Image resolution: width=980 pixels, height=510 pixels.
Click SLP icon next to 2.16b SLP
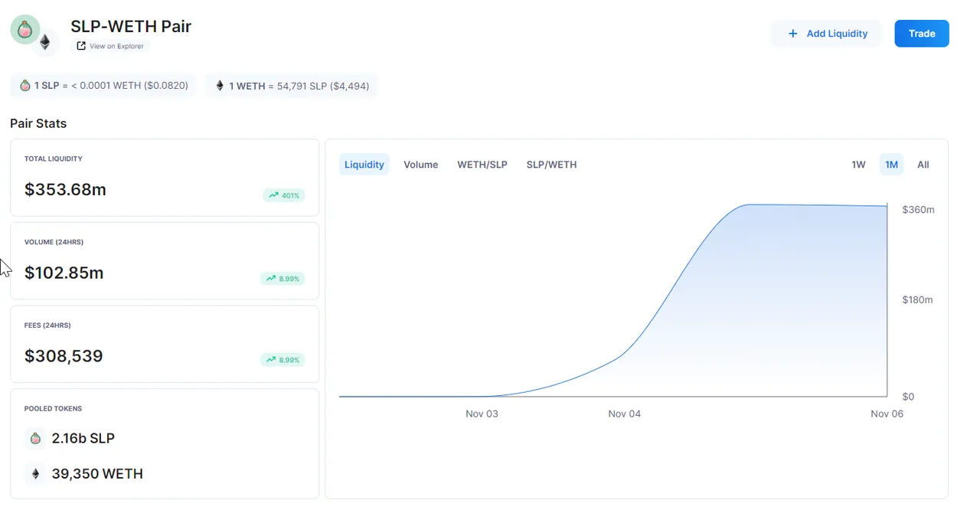pos(35,439)
